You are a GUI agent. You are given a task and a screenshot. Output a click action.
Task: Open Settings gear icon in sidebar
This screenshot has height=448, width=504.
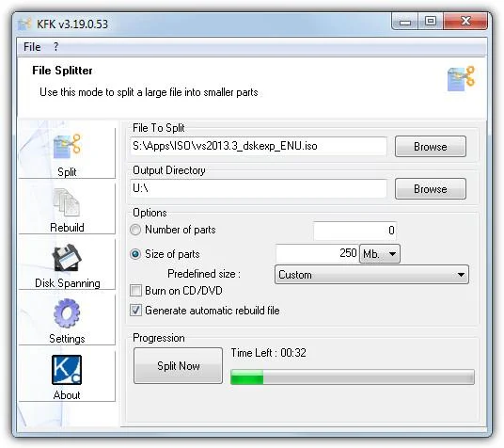pos(67,313)
